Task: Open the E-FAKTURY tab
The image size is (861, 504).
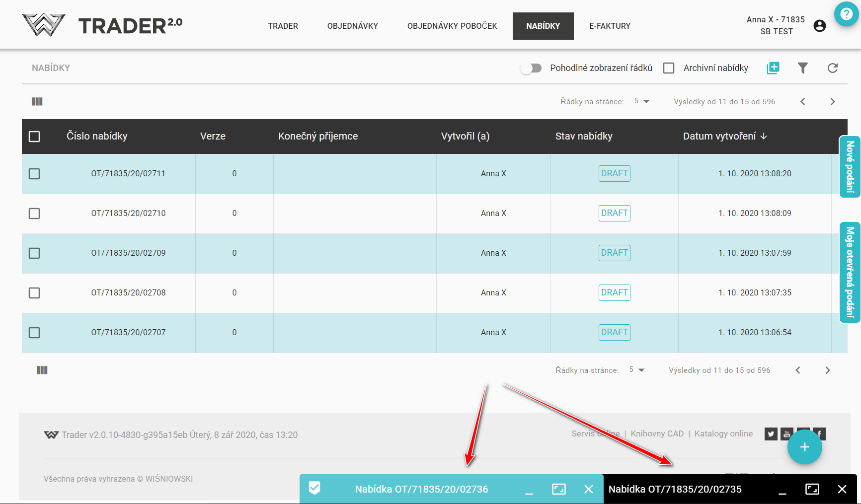Action: point(610,26)
